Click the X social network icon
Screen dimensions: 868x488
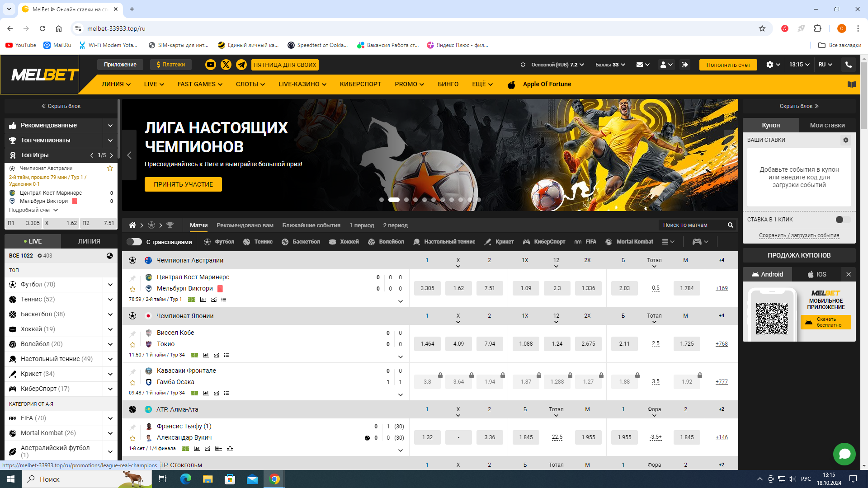coord(226,65)
